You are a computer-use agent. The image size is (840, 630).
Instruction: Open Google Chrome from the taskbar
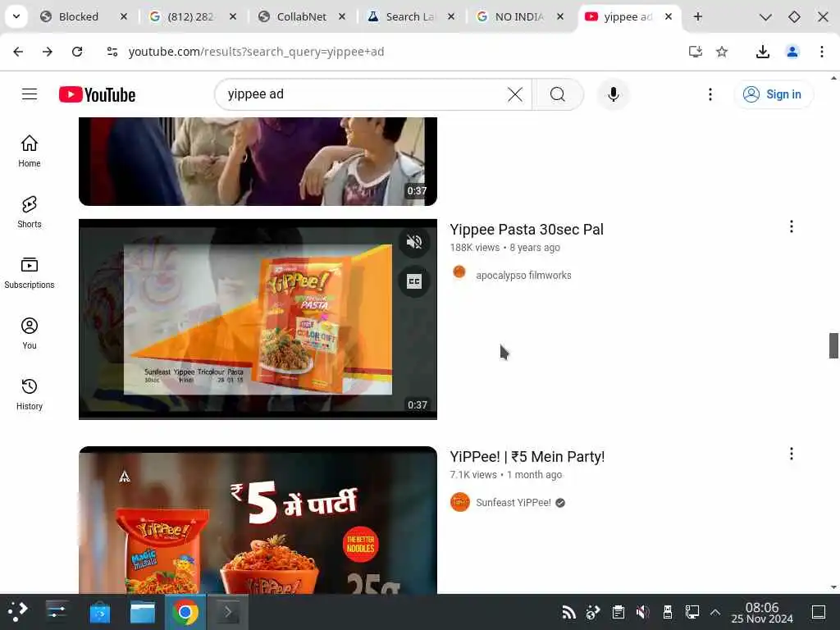[185, 612]
